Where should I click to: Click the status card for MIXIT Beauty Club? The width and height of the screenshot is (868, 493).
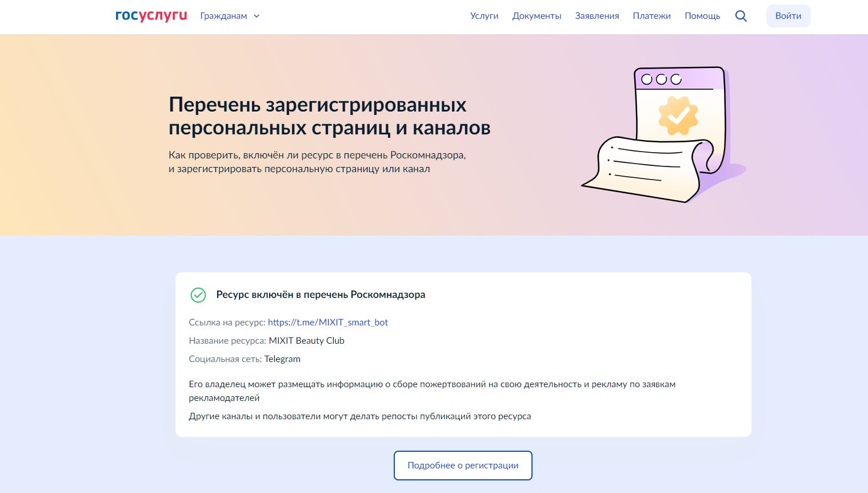coord(463,354)
